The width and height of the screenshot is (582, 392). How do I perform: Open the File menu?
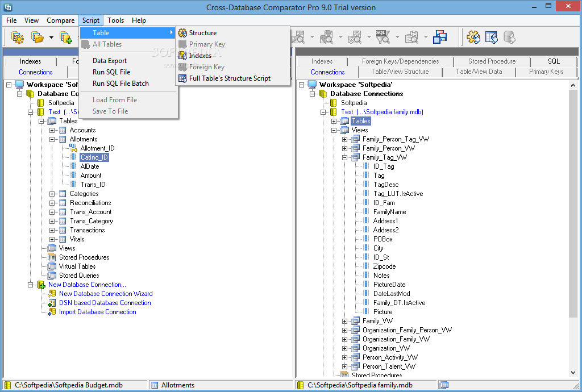point(11,20)
